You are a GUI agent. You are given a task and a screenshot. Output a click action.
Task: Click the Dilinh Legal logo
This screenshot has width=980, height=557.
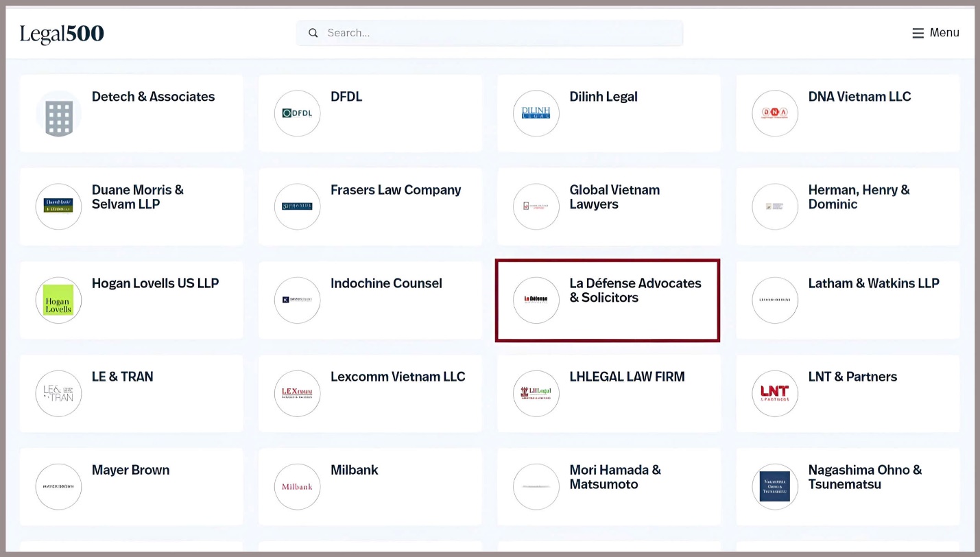tap(536, 113)
